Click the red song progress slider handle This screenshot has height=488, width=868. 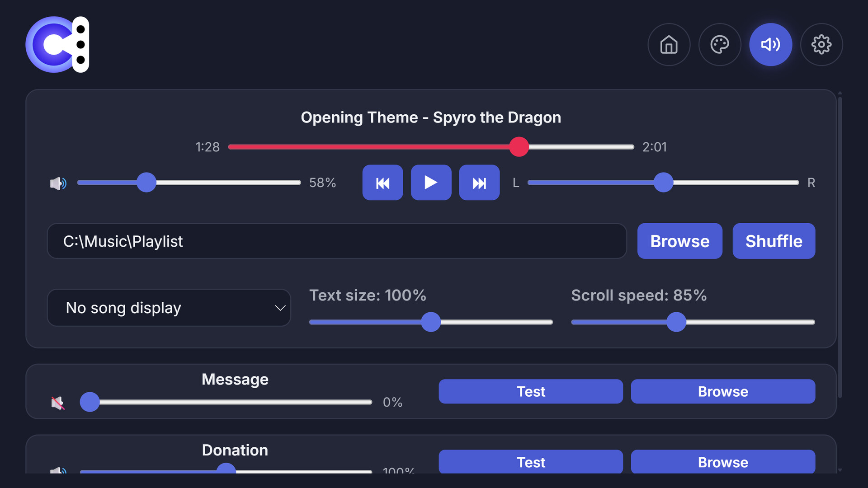519,147
